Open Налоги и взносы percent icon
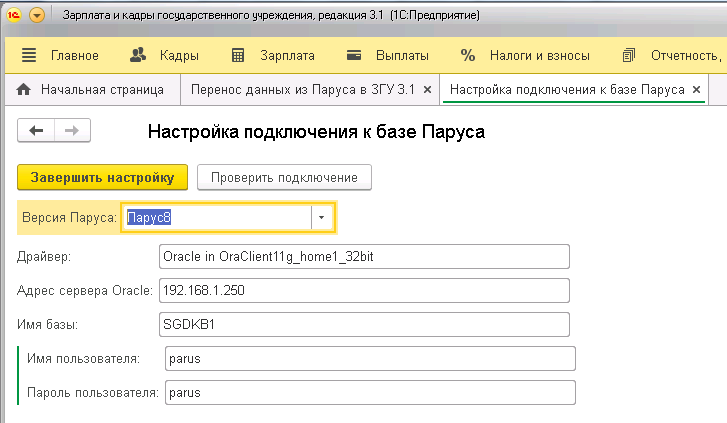Image resolution: width=727 pixels, height=423 pixels. tap(467, 55)
